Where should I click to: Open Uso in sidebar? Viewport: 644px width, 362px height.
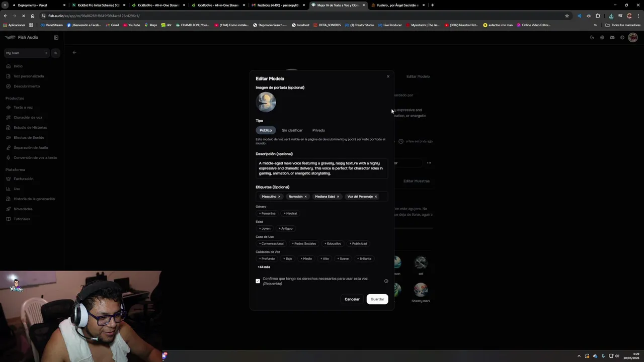[17, 189]
